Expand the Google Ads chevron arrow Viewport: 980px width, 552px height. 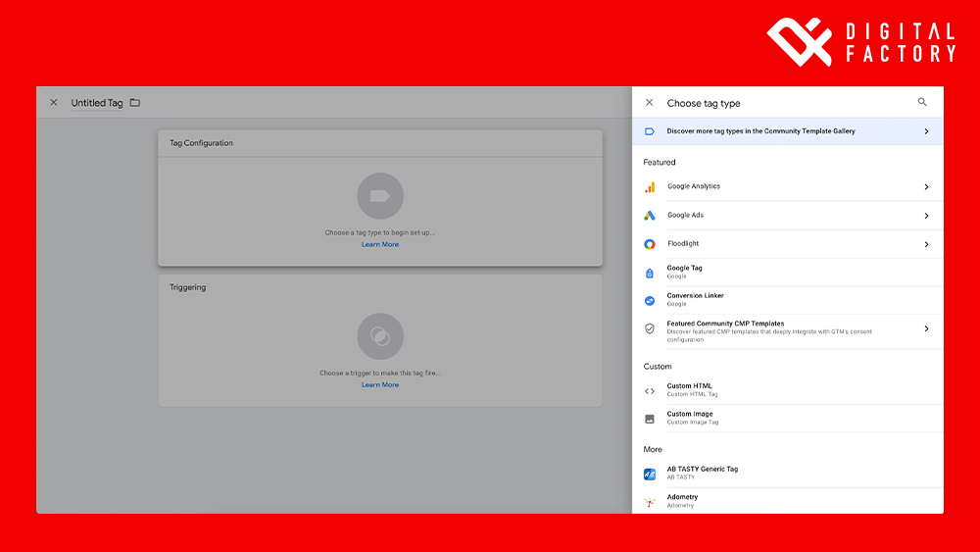[x=926, y=216]
